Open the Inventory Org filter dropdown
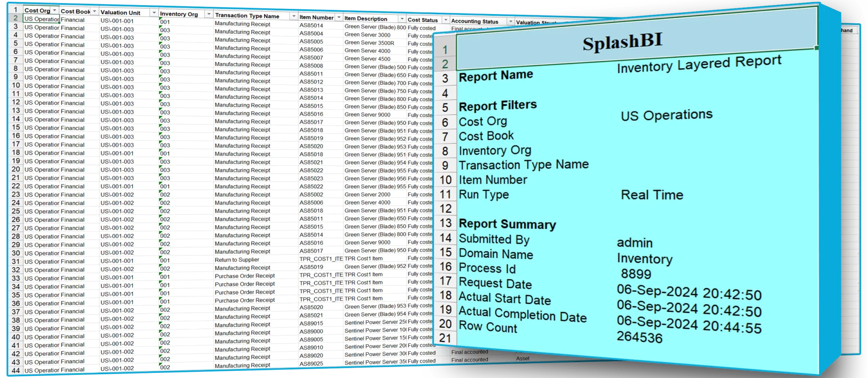 click(209, 14)
